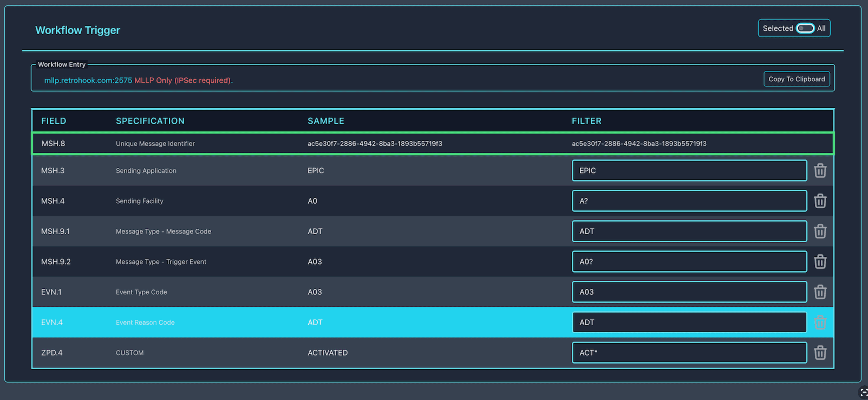Click the FILTER column header
The width and height of the screenshot is (868, 400).
coord(586,121)
